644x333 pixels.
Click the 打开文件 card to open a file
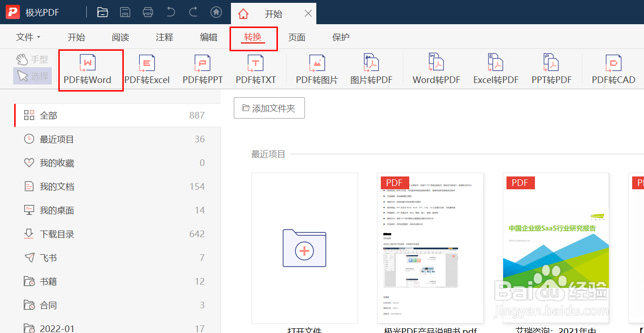(x=304, y=248)
